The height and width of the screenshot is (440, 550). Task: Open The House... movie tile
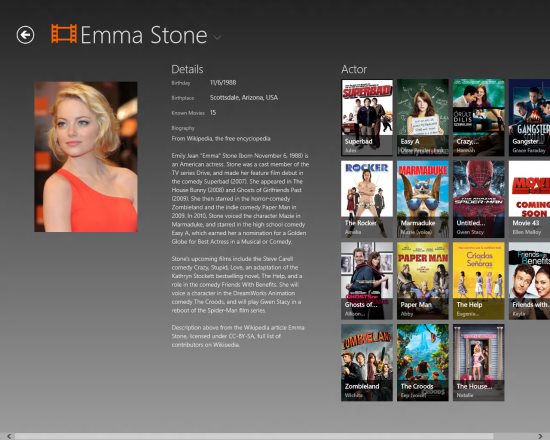[x=478, y=362]
